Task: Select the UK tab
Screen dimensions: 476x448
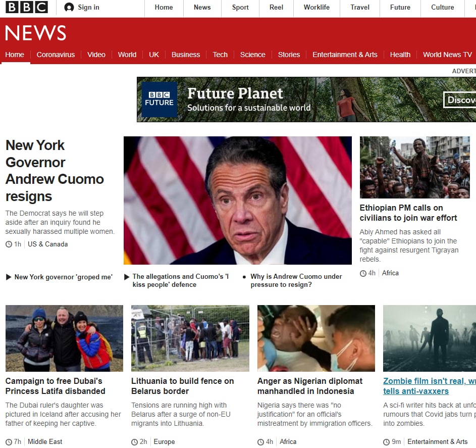Action: click(154, 55)
